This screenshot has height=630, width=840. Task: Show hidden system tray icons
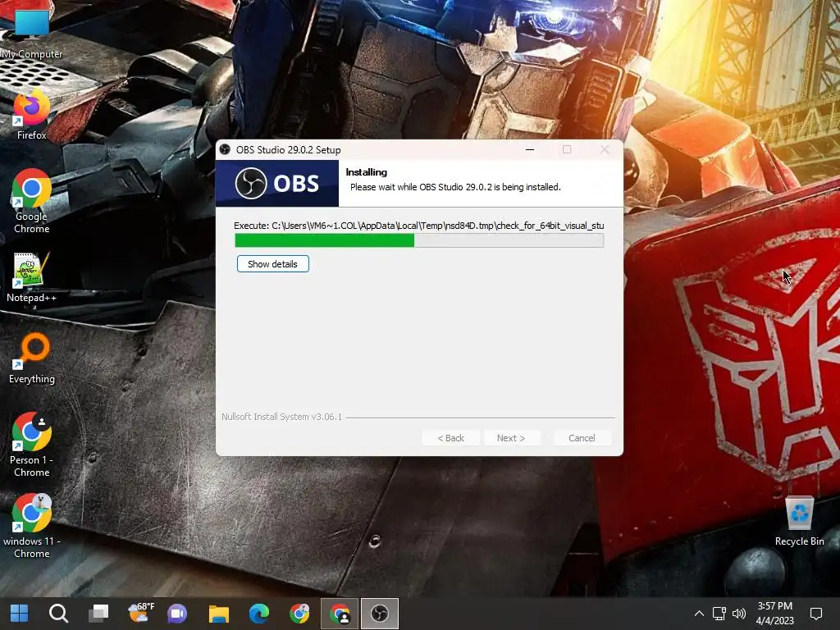(699, 614)
